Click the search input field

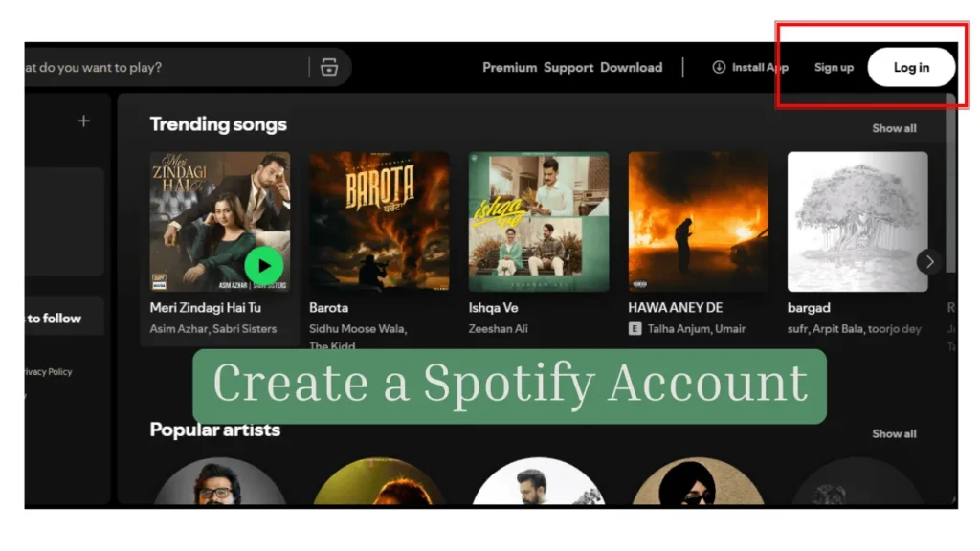144,67
